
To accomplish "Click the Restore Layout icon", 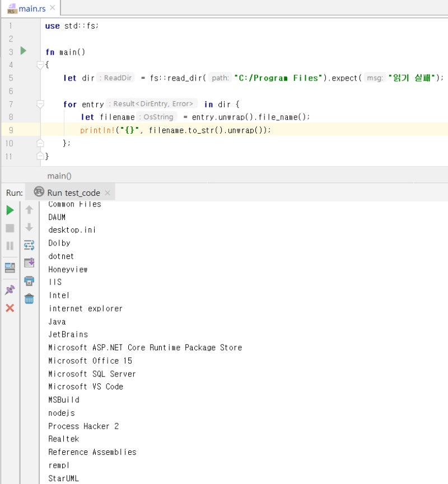I will point(10,267).
